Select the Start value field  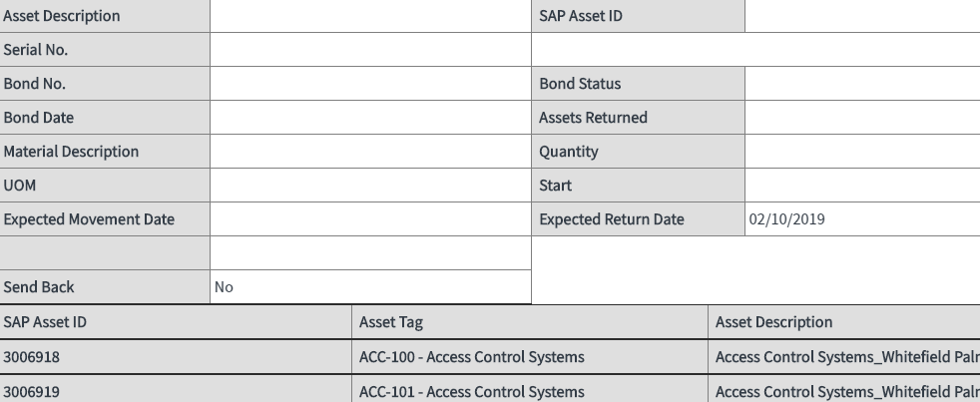point(862,186)
